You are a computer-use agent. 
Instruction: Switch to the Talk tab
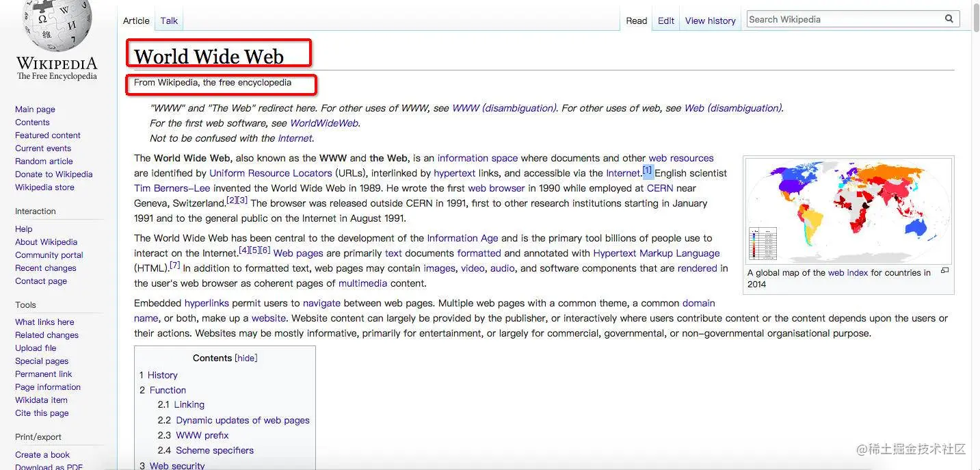click(x=169, y=21)
